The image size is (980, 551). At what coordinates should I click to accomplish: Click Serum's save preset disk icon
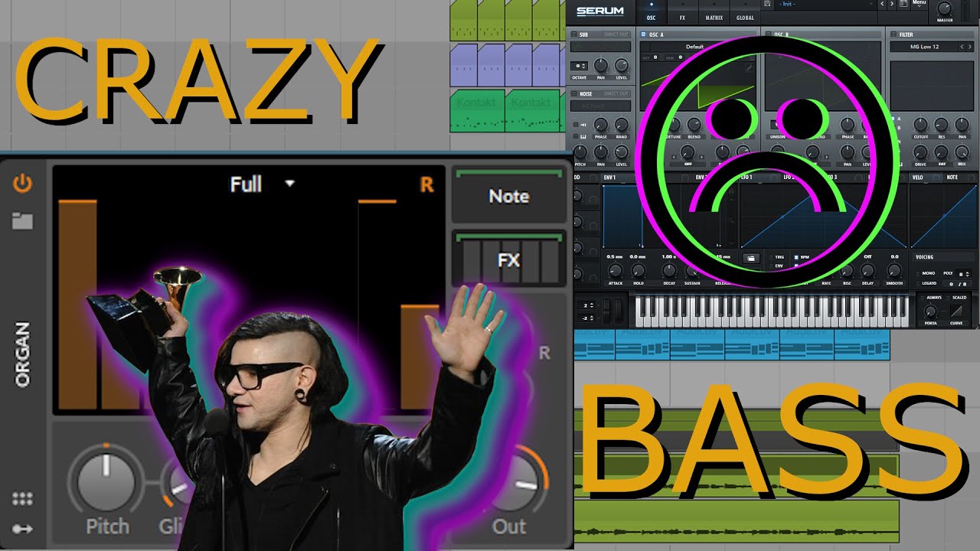click(767, 4)
